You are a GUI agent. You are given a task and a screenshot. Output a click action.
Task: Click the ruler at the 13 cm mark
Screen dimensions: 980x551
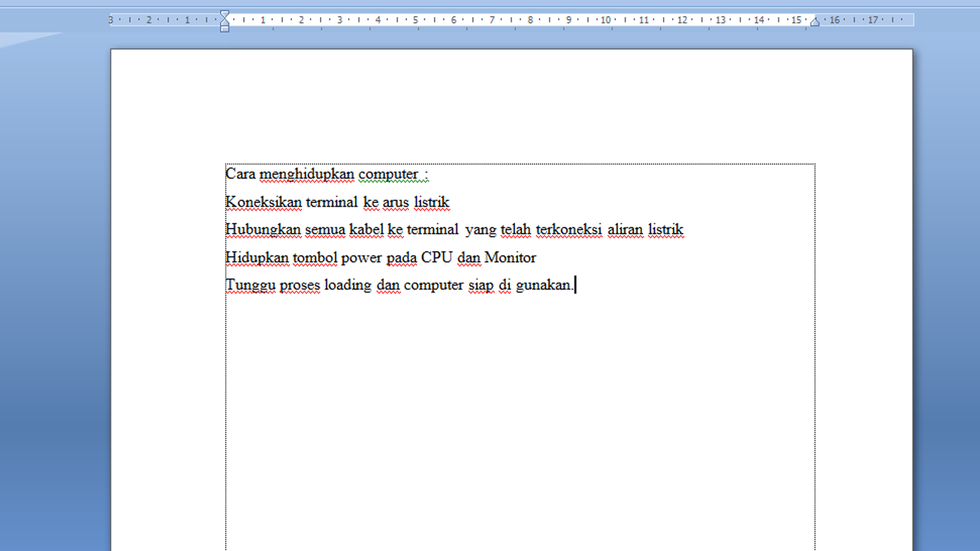pyautogui.click(x=719, y=19)
